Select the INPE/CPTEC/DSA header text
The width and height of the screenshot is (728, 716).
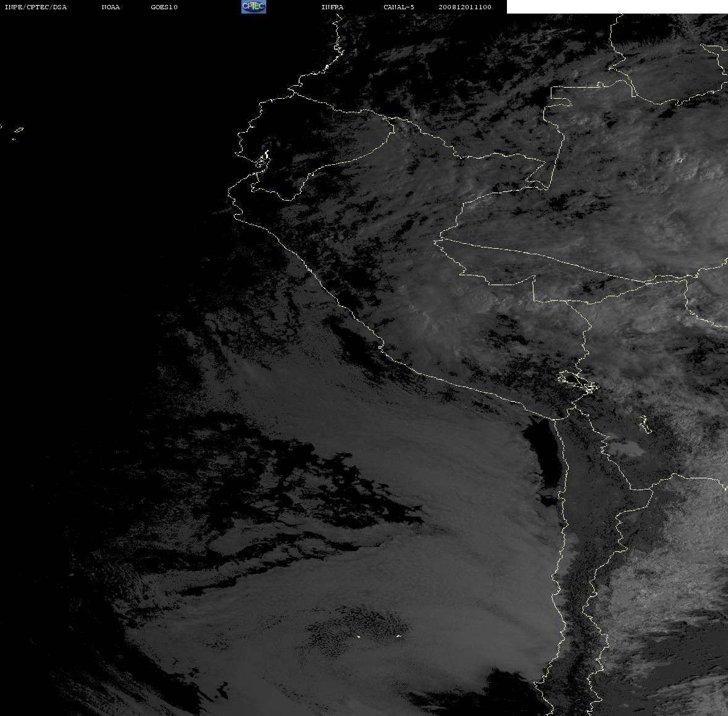pyautogui.click(x=35, y=7)
